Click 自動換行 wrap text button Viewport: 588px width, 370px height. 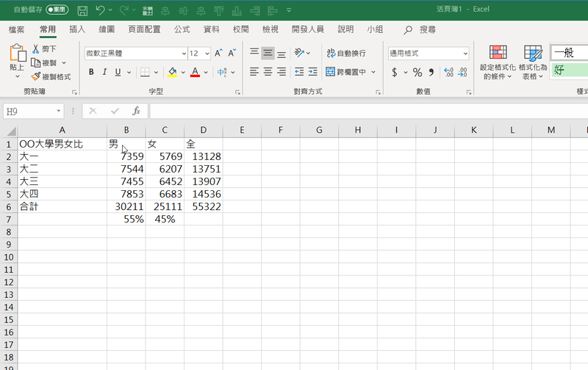coord(346,53)
